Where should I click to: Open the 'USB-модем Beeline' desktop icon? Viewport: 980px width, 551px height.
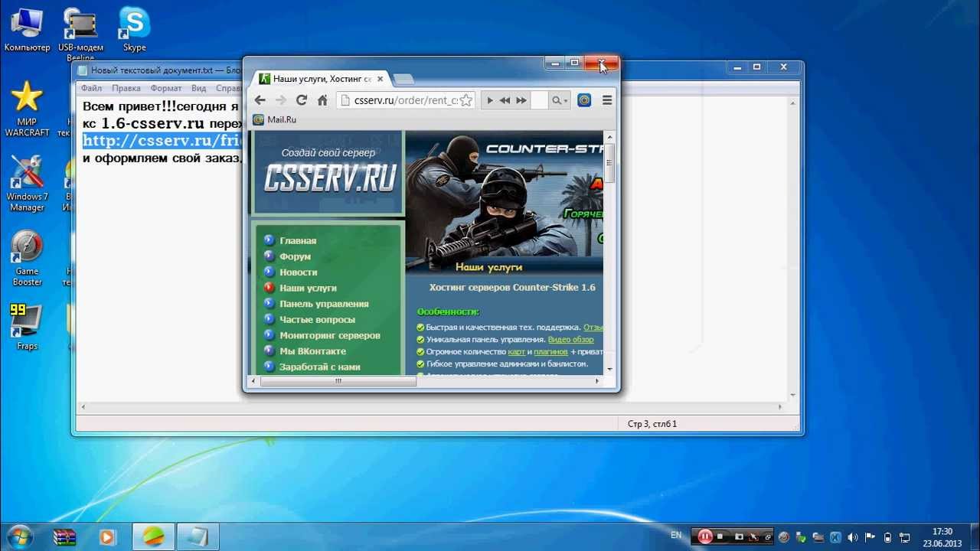tap(80, 34)
